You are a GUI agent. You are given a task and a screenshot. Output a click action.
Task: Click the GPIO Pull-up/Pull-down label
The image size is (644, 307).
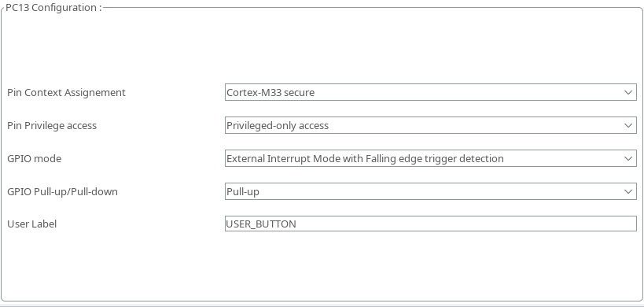pos(62,192)
